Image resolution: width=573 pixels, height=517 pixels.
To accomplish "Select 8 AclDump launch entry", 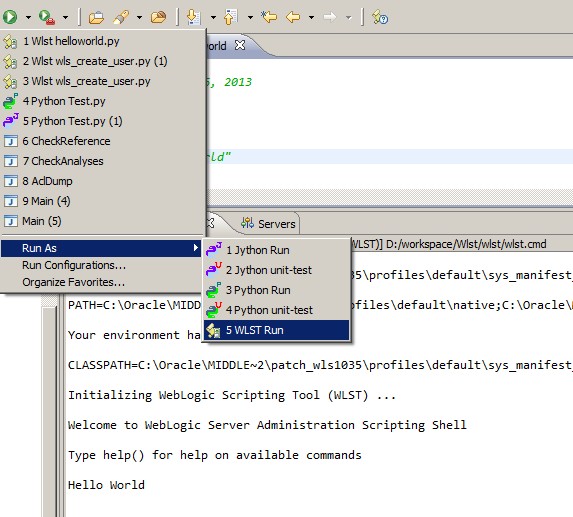I will (x=102, y=181).
